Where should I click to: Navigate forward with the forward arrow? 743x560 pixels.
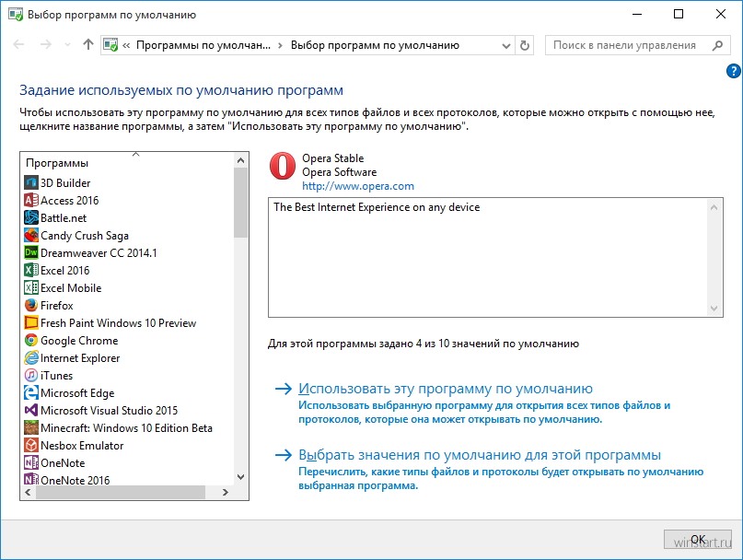[x=46, y=44]
